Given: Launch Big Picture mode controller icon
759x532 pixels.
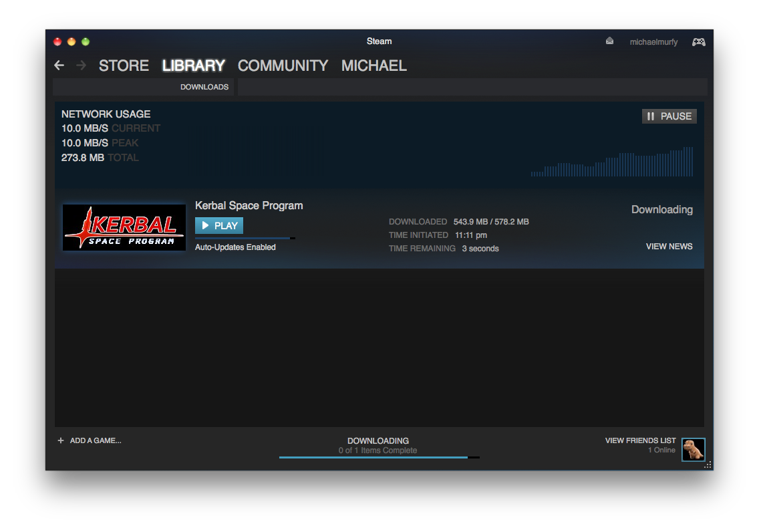Looking at the screenshot, I should coord(698,42).
